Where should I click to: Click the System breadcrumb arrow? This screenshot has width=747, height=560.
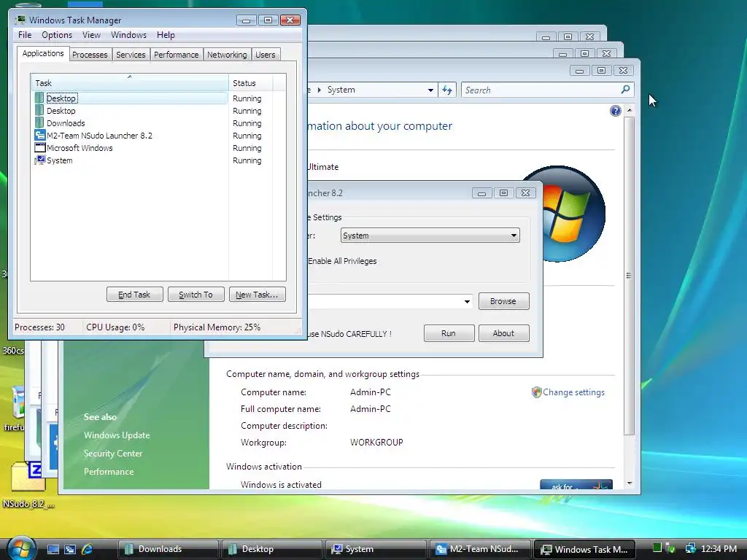click(x=319, y=90)
